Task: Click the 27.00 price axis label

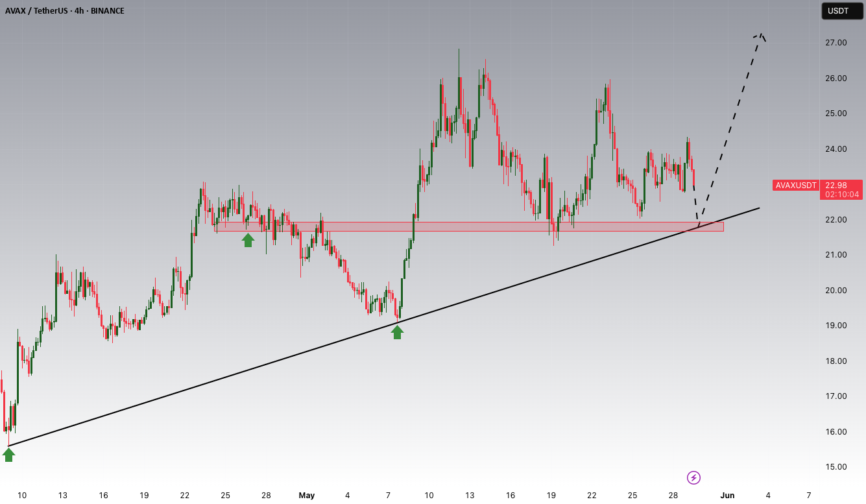Action: click(836, 43)
